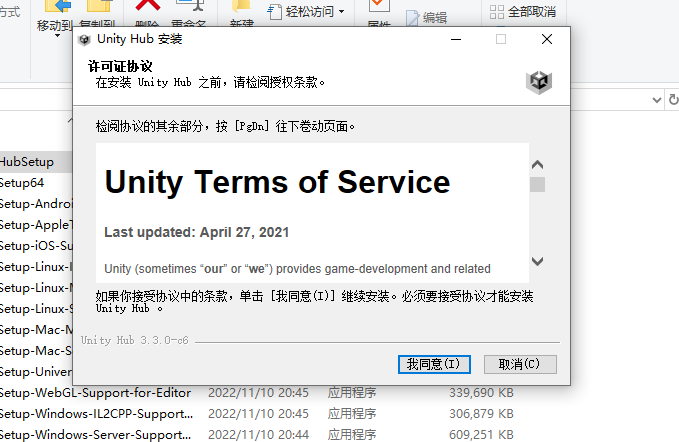Click the 我同意(I) agree button

434,364
